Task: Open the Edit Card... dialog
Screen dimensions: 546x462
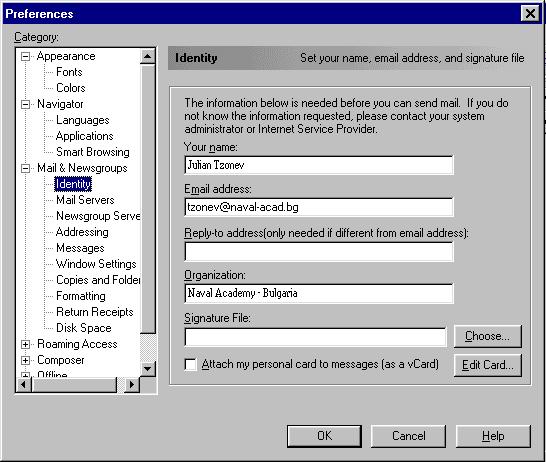Action: [x=488, y=365]
